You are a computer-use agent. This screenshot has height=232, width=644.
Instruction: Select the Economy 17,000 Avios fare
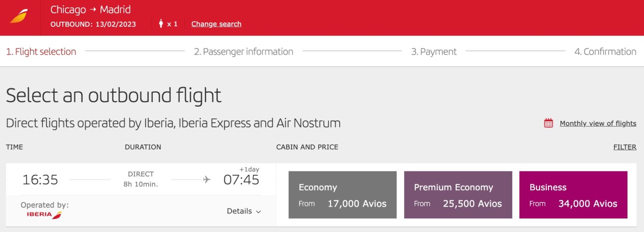click(342, 195)
